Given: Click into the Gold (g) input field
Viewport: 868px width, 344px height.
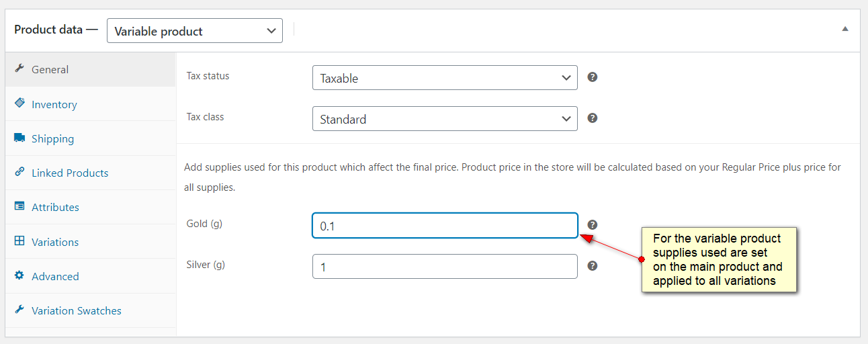Looking at the screenshot, I should [x=445, y=226].
